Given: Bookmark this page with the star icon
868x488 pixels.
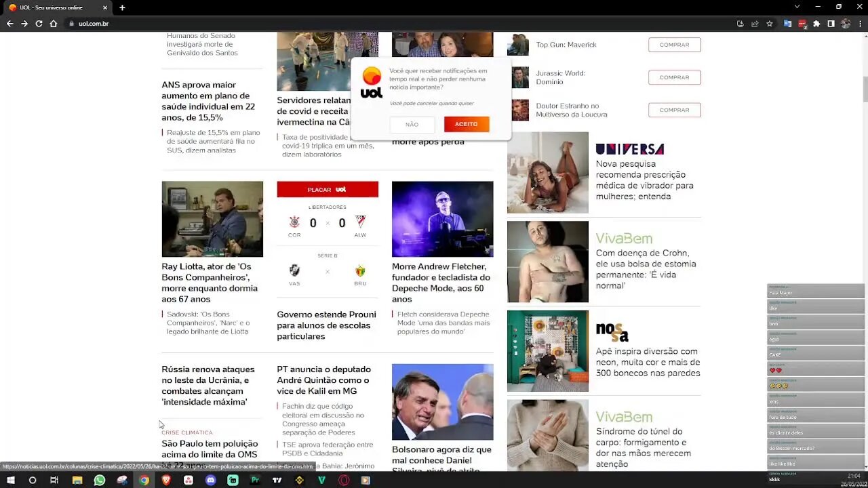Looking at the screenshot, I should pyautogui.click(x=770, y=24).
